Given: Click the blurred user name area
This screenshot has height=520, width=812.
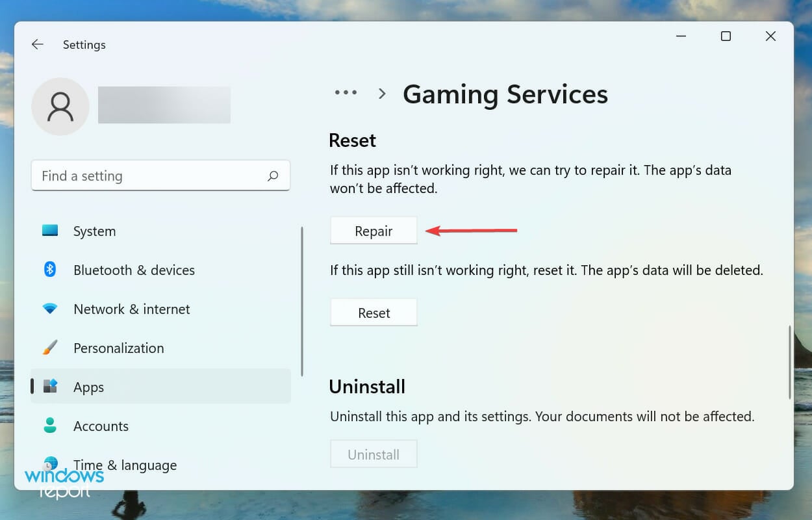Looking at the screenshot, I should tap(164, 105).
